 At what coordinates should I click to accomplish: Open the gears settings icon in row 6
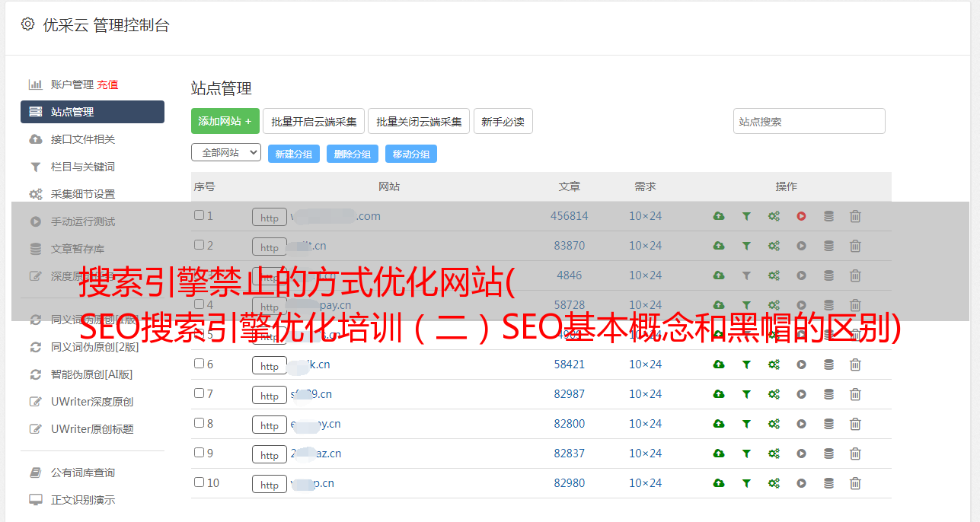(774, 364)
